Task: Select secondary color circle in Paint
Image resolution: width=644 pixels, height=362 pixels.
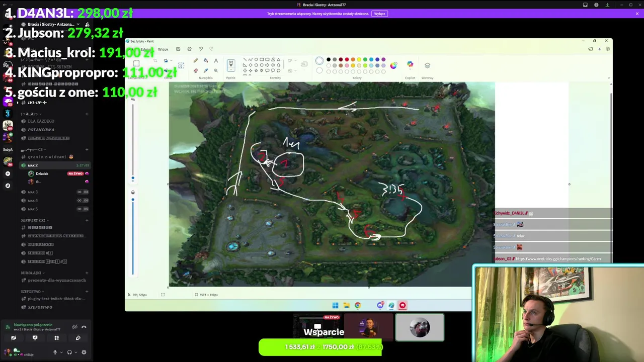Action: (x=319, y=70)
